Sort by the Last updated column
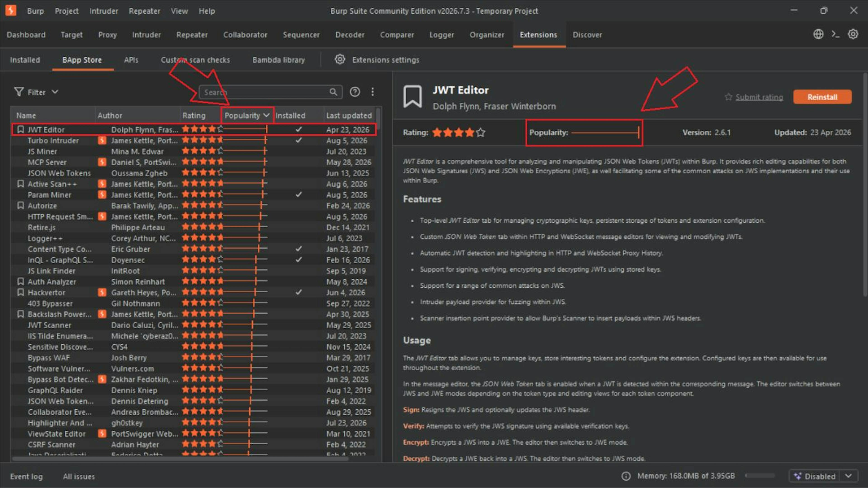This screenshot has width=868, height=488. (x=349, y=115)
